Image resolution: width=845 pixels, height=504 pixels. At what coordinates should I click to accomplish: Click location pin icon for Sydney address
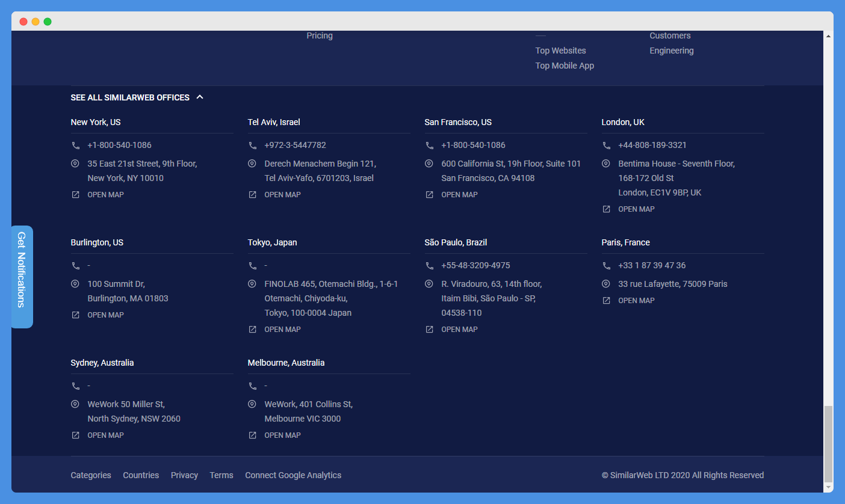coord(75,404)
